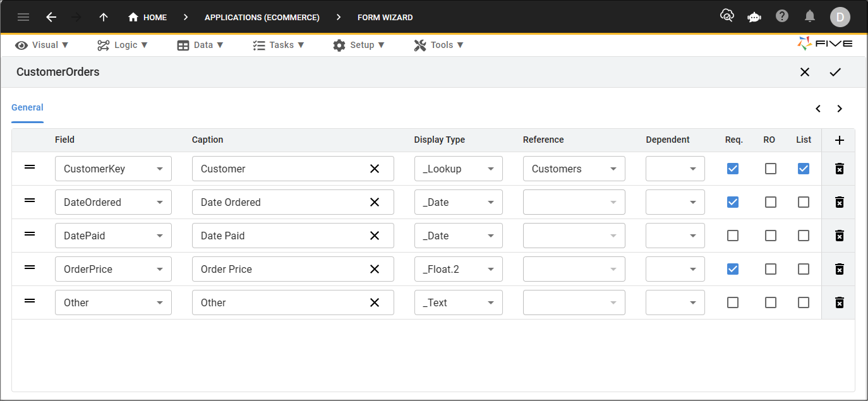The height and width of the screenshot is (401, 868).
Task: Go to HOME breadcrumb
Action: coord(147,17)
